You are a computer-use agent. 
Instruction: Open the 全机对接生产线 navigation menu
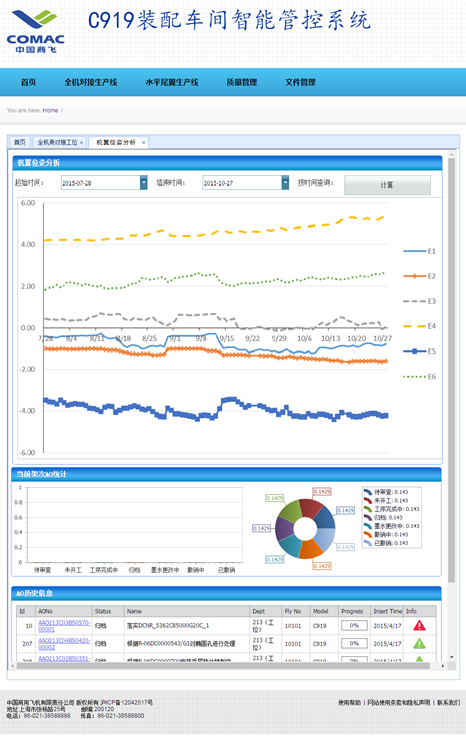tap(90, 82)
